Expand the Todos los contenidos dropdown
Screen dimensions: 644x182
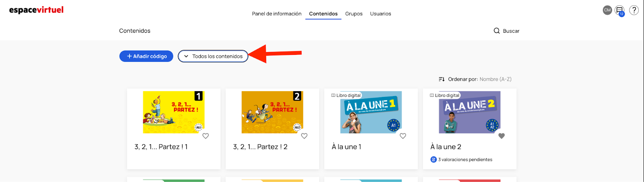pyautogui.click(x=213, y=56)
